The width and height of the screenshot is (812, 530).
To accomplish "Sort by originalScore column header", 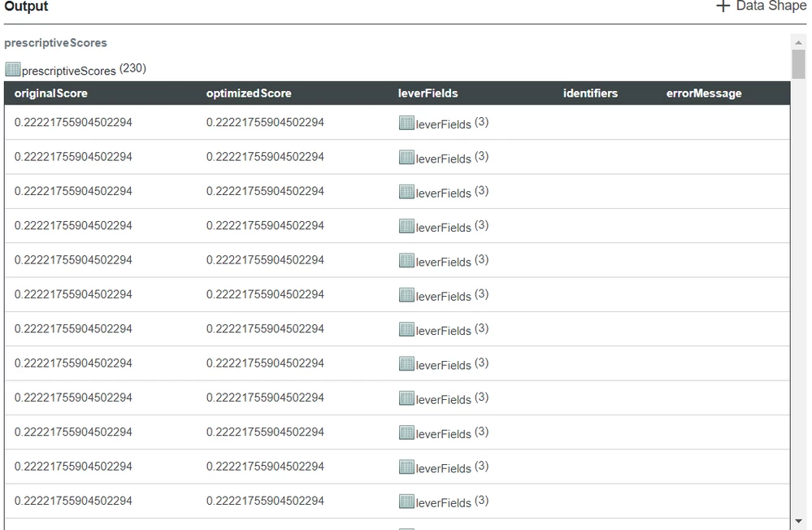I will (50, 93).
